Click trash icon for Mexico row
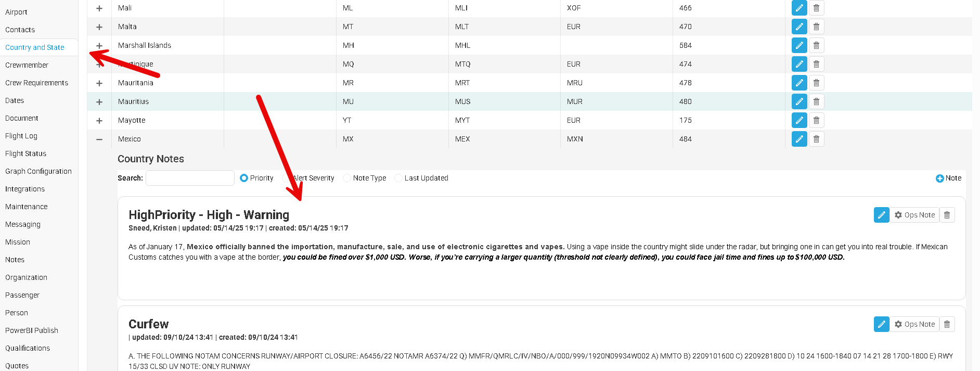Image resolution: width=980 pixels, height=371 pixels. [x=816, y=139]
